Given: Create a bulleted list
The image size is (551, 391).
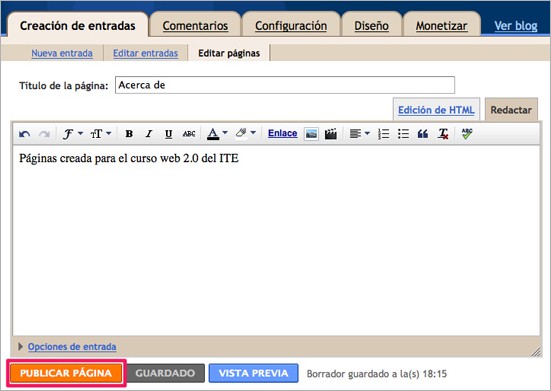Looking at the screenshot, I should (403, 134).
